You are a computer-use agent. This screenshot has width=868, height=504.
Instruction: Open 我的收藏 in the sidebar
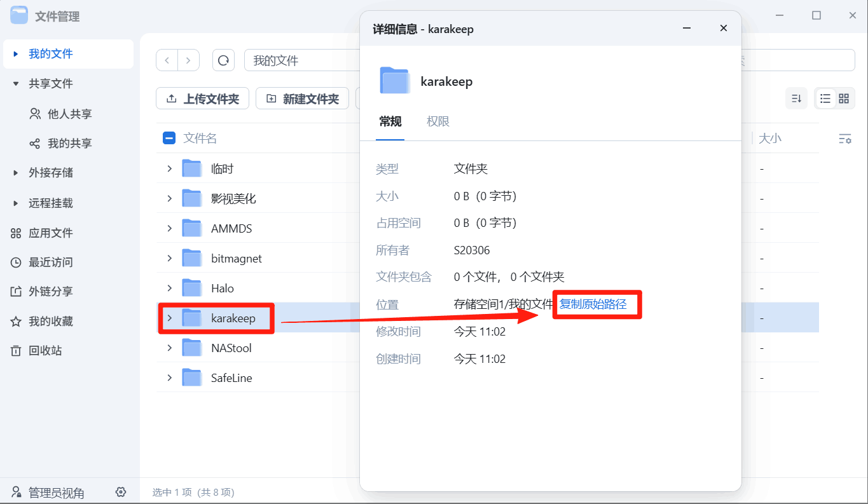click(x=50, y=322)
